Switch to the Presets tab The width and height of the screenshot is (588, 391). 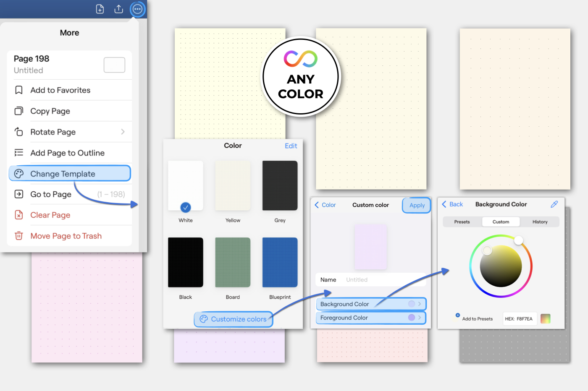pyautogui.click(x=462, y=222)
